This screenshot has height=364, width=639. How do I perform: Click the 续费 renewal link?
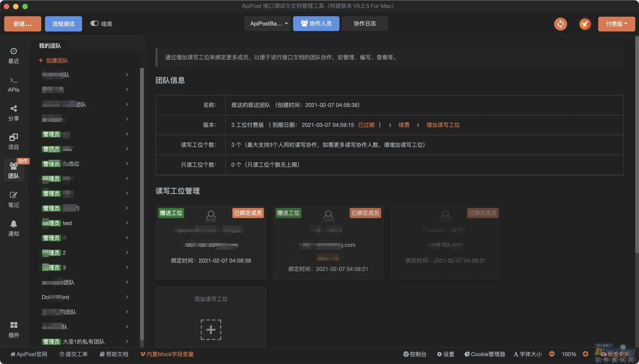pos(404,125)
